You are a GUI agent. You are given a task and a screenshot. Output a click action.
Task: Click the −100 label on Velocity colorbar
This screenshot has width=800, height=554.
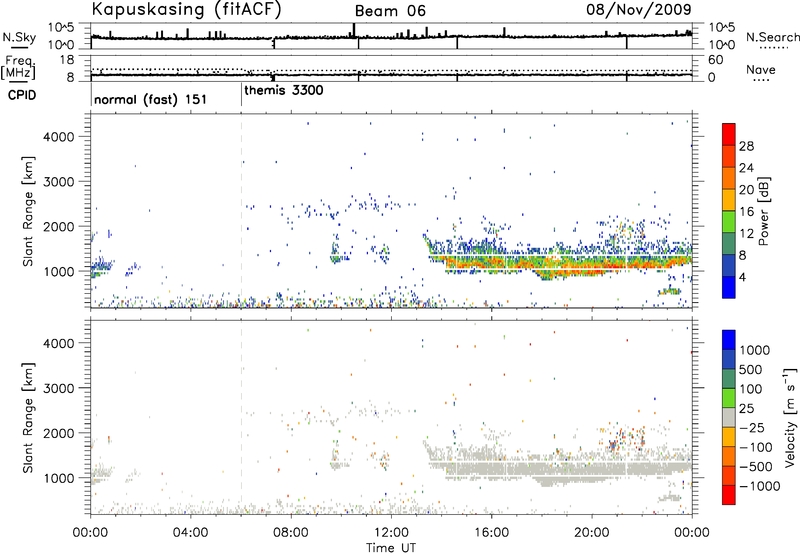[x=756, y=447]
